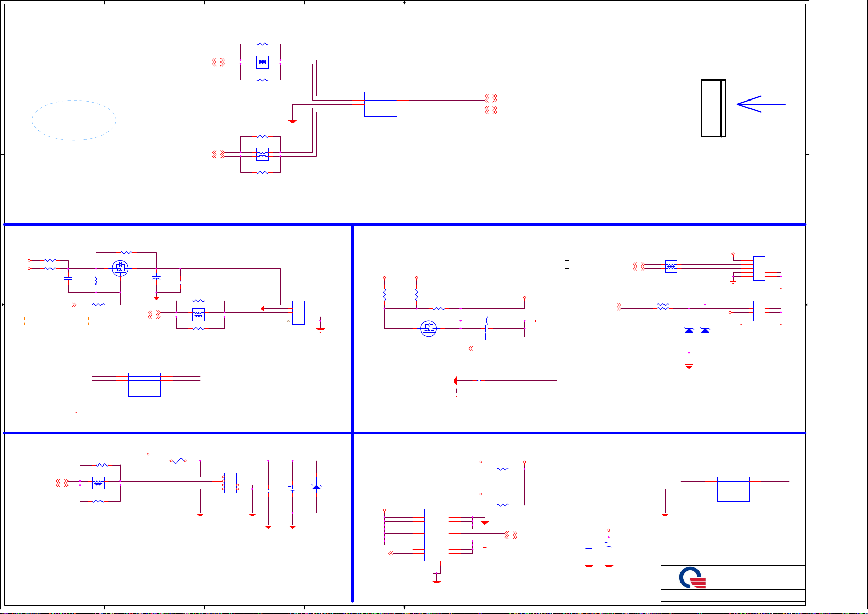This screenshot has height=614, width=868.
Task: Select the blue array block below the middle-left MOSFET circuit
Action: click(x=144, y=385)
